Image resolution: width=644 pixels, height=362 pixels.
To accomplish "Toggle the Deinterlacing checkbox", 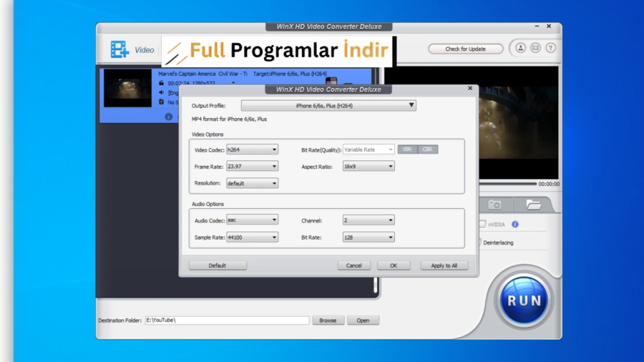I will (480, 242).
